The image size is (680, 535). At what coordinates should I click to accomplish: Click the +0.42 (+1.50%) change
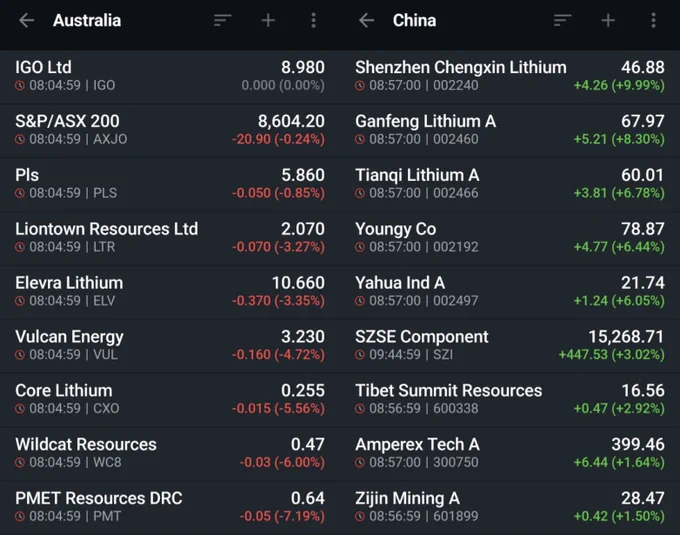coord(619,516)
